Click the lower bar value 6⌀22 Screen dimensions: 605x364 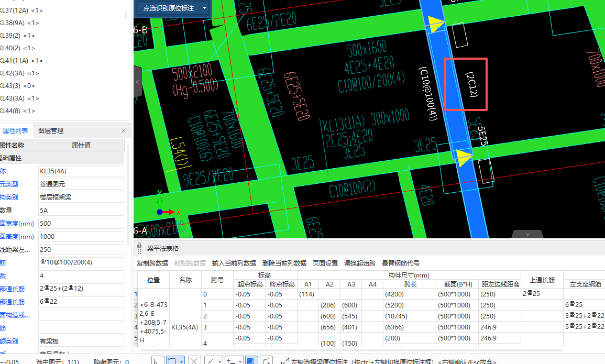[x=81, y=302]
